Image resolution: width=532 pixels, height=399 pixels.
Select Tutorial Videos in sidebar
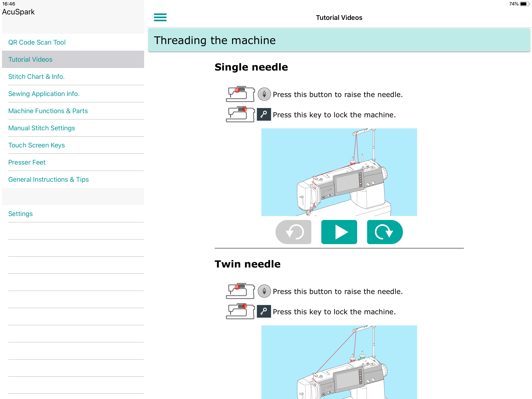coord(73,59)
